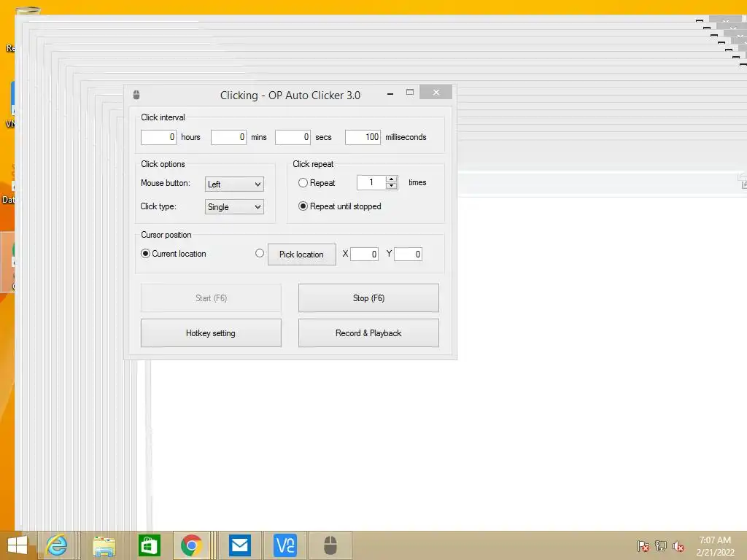The image size is (747, 560).
Task: Open the muted volume tray icon
Action: (x=678, y=545)
